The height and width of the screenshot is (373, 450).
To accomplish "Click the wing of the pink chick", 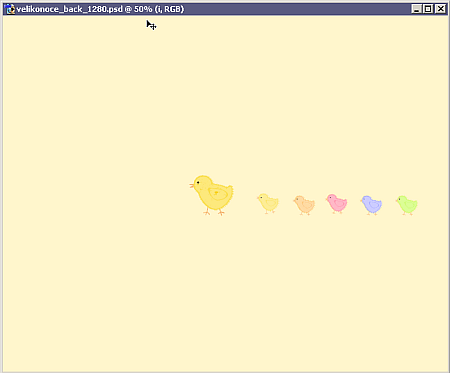I will (x=340, y=203).
